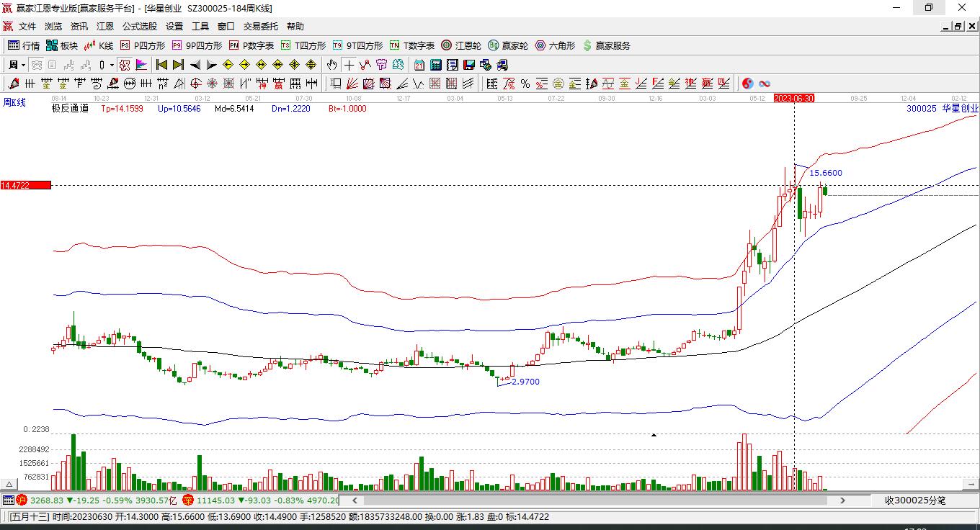Open the candlestick style dropdown arrow
This screenshot has width=980, height=530.
tap(112, 65)
